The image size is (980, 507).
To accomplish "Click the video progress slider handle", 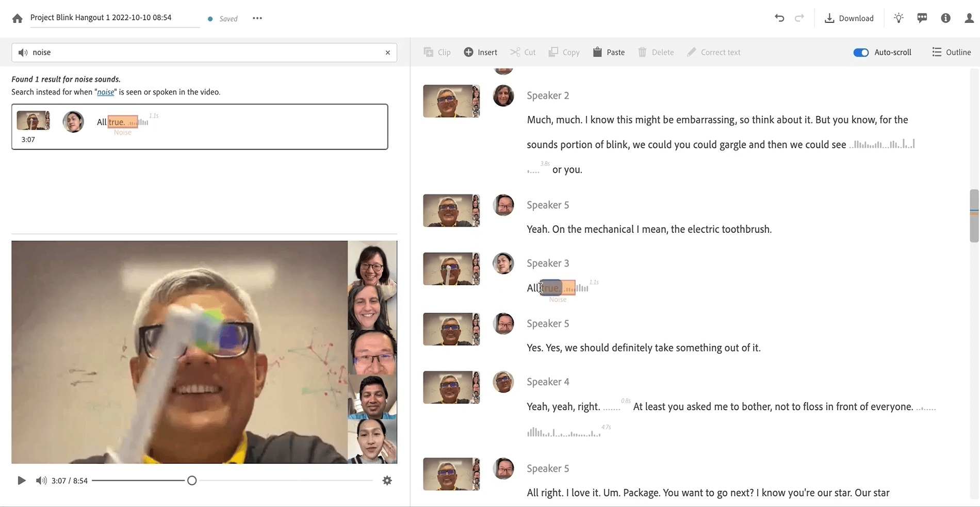I will pos(192,481).
